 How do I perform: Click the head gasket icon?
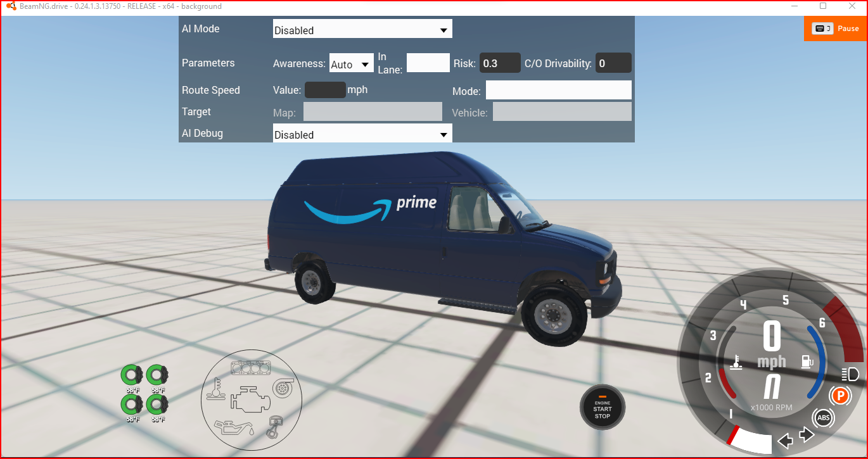pyautogui.click(x=251, y=367)
